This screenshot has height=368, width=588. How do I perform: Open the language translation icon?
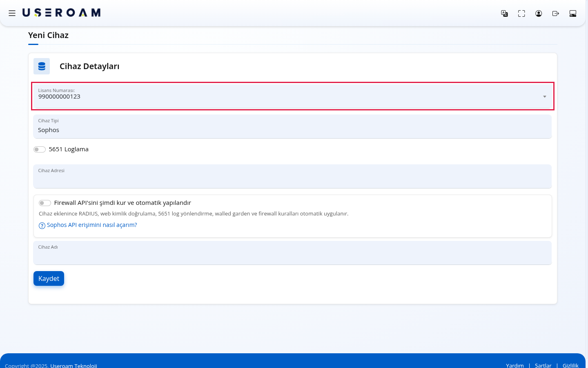[x=505, y=13]
